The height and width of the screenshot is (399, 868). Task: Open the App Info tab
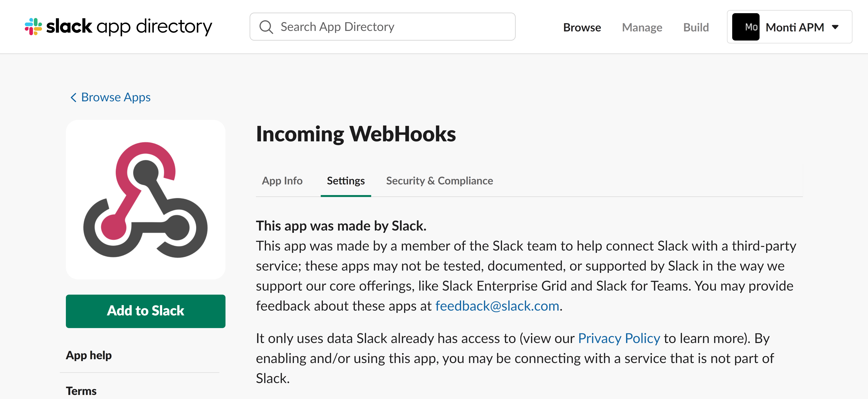click(282, 181)
